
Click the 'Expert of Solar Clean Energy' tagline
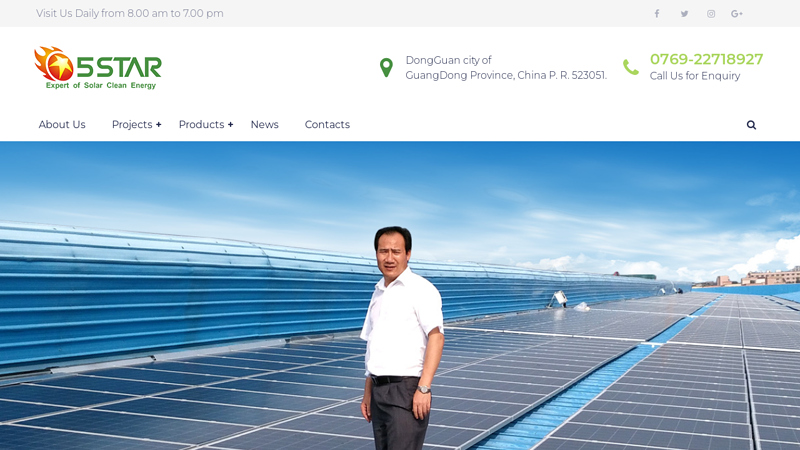coord(101,85)
